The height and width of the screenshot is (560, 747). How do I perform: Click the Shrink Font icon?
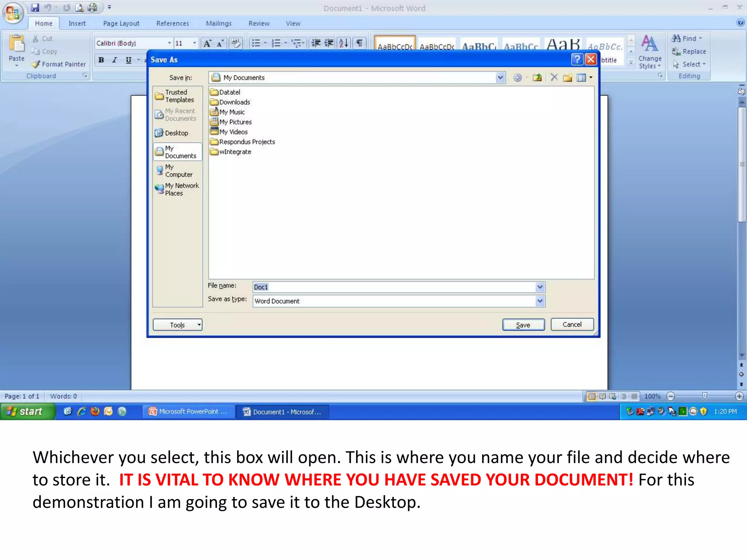(x=220, y=43)
